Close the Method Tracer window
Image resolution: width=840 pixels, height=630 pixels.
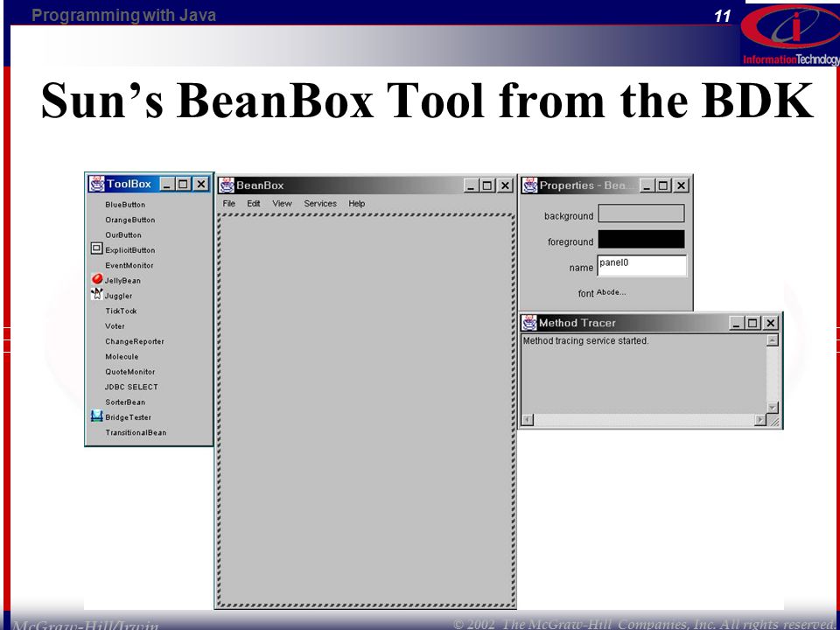coord(770,323)
